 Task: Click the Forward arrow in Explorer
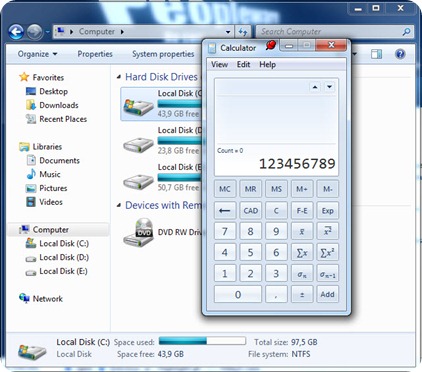pyautogui.click(x=35, y=32)
